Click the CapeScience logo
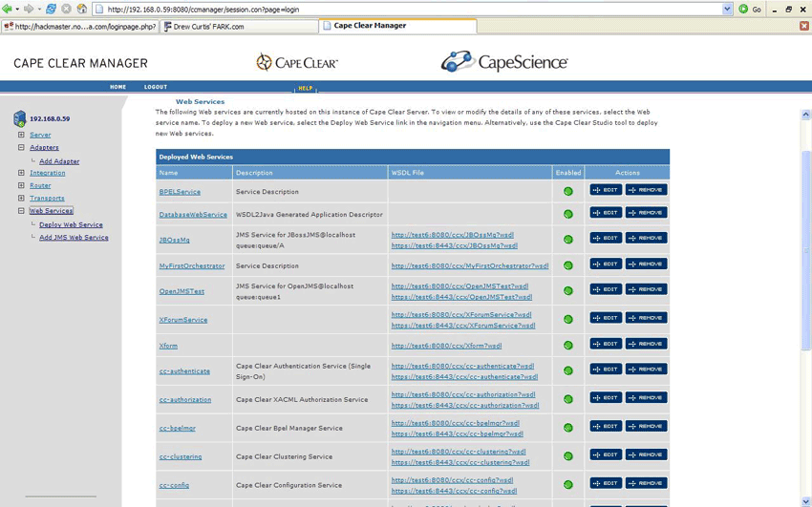Image resolution: width=812 pixels, height=507 pixels. 504,62
